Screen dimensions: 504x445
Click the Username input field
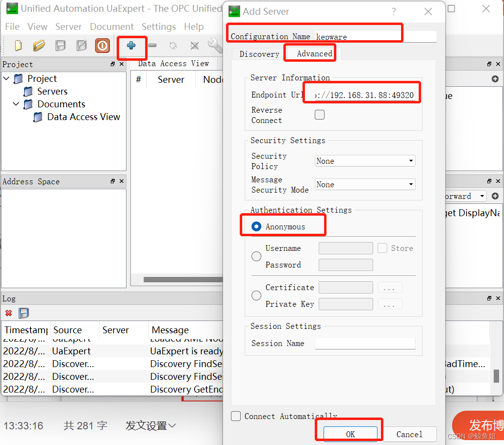tap(346, 248)
